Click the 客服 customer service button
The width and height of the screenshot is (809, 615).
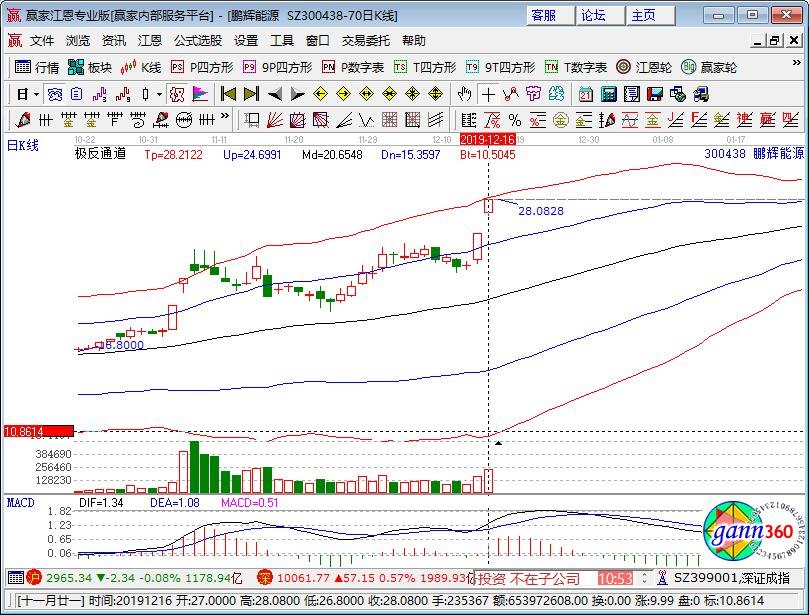[x=550, y=15]
